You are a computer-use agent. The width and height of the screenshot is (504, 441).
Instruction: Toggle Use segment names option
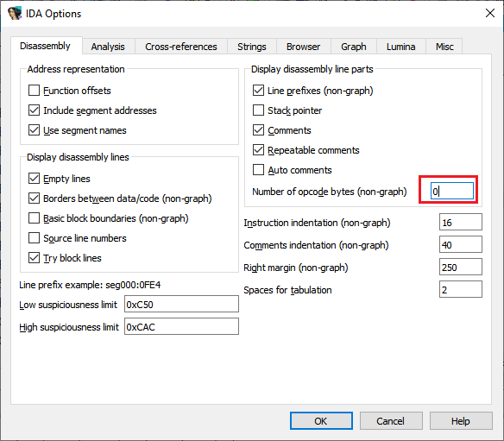pos(34,130)
